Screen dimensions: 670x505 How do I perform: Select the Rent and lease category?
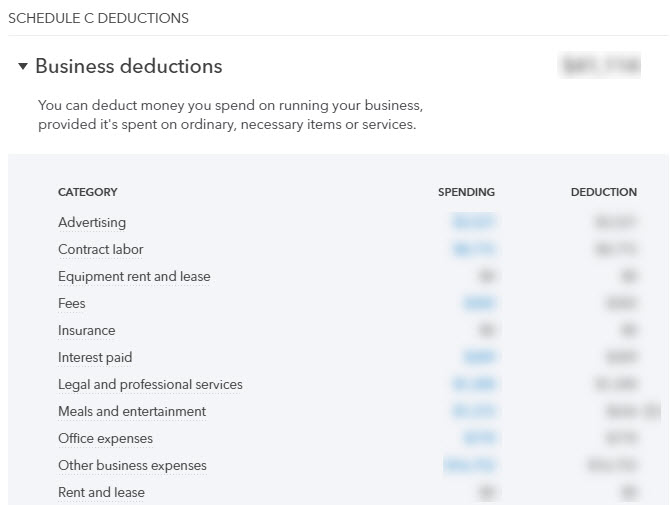pyautogui.click(x=101, y=492)
